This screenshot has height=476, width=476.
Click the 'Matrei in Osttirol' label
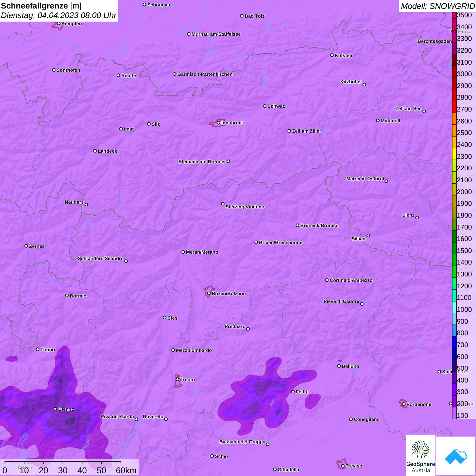tap(365, 178)
